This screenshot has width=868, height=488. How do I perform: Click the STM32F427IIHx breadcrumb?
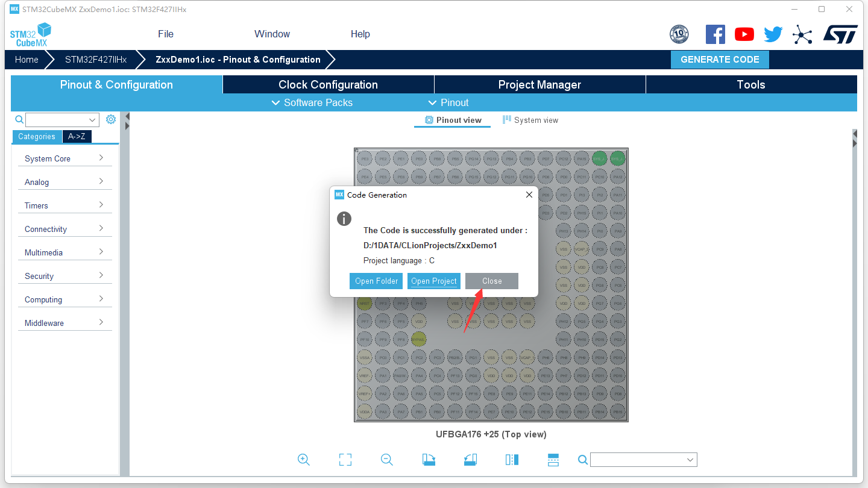point(96,60)
